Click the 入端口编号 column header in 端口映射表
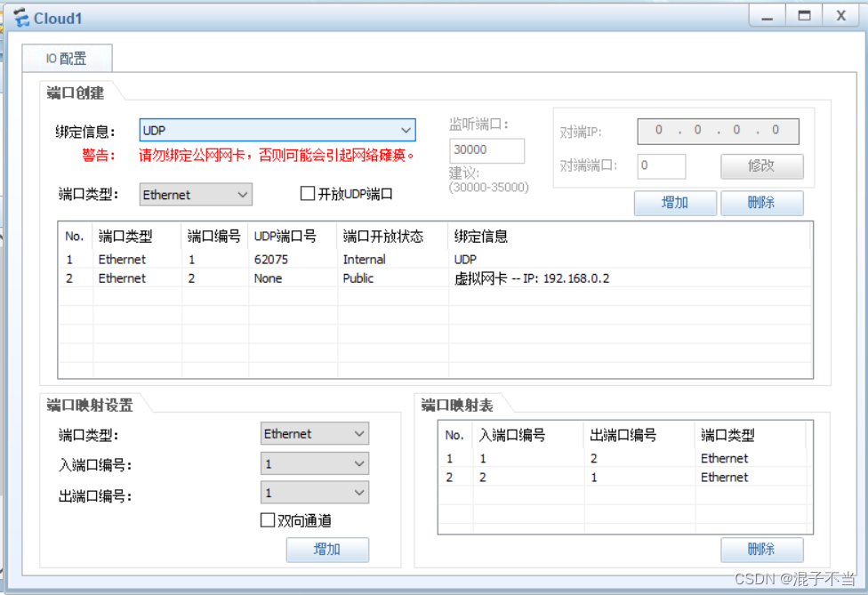Screen dimensions: 868x595 point(528,435)
